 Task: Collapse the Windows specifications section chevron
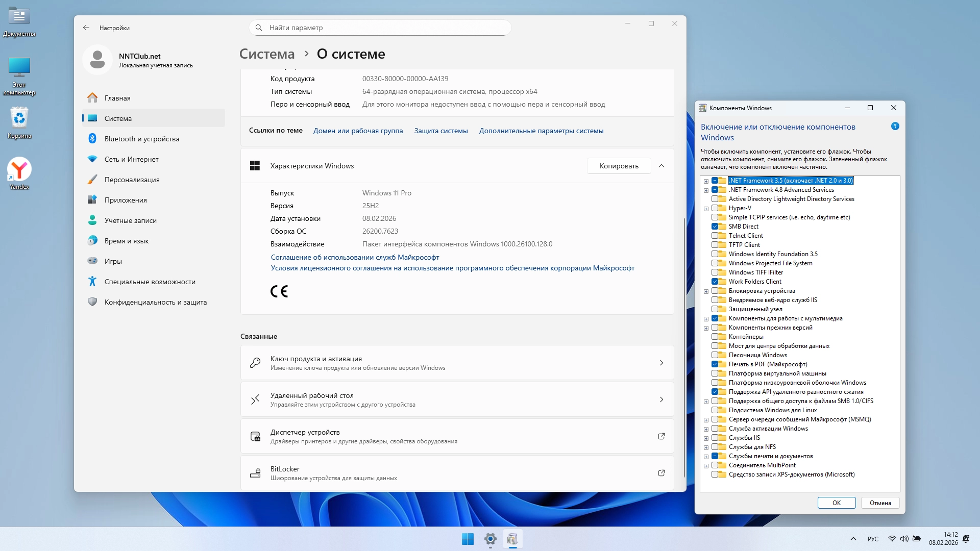click(661, 166)
